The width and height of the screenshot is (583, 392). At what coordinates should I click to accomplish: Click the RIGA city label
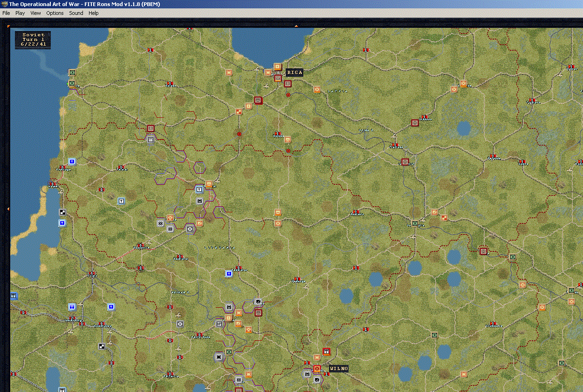(x=295, y=73)
